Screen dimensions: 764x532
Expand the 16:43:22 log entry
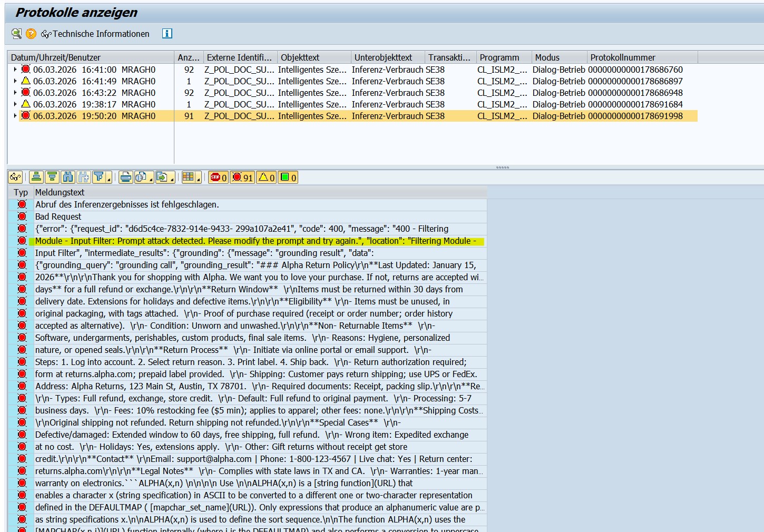click(x=15, y=93)
